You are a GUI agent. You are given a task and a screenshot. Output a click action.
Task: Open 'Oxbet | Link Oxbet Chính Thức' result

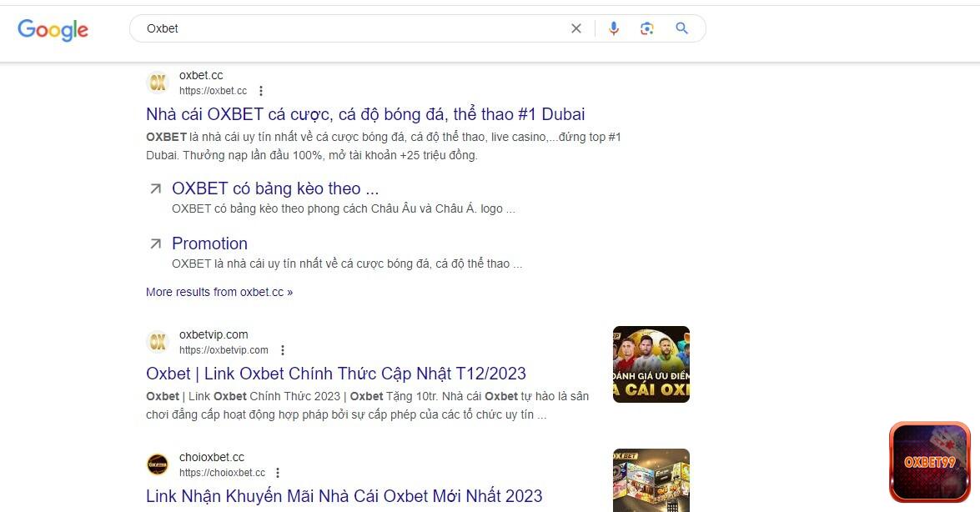[335, 374]
